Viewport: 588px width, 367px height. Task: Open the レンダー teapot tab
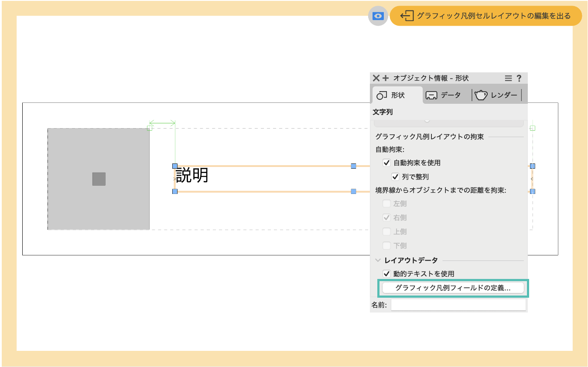coord(496,95)
